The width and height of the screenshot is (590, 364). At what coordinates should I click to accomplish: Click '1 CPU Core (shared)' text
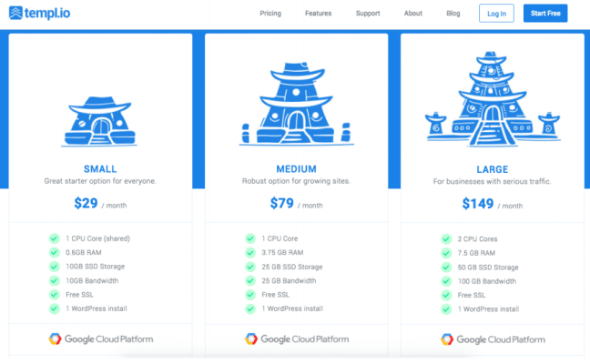coord(97,238)
